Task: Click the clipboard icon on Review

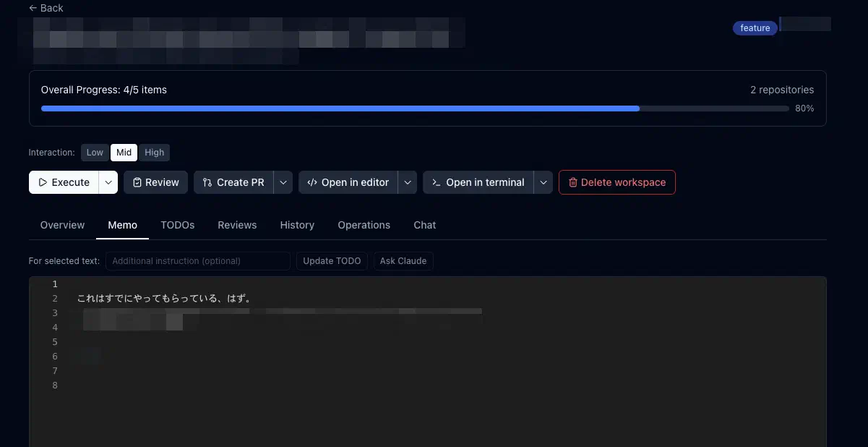Action: click(137, 182)
